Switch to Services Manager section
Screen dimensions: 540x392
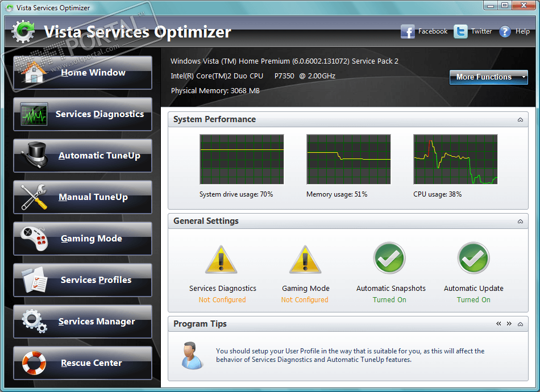pyautogui.click(x=82, y=322)
